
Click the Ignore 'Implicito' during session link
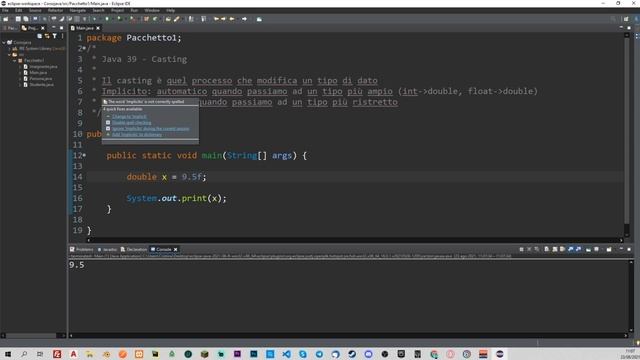(151, 129)
